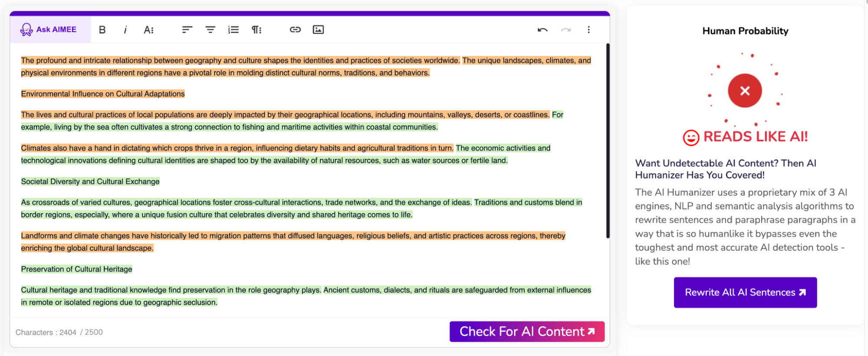Open the paragraph format dropdown
The width and height of the screenshot is (868, 356).
pyautogui.click(x=256, y=30)
